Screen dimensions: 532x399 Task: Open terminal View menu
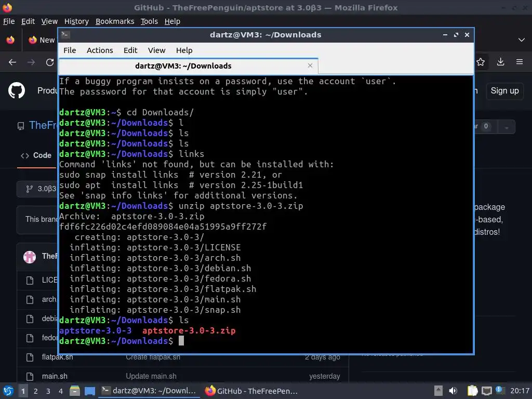[156, 50]
